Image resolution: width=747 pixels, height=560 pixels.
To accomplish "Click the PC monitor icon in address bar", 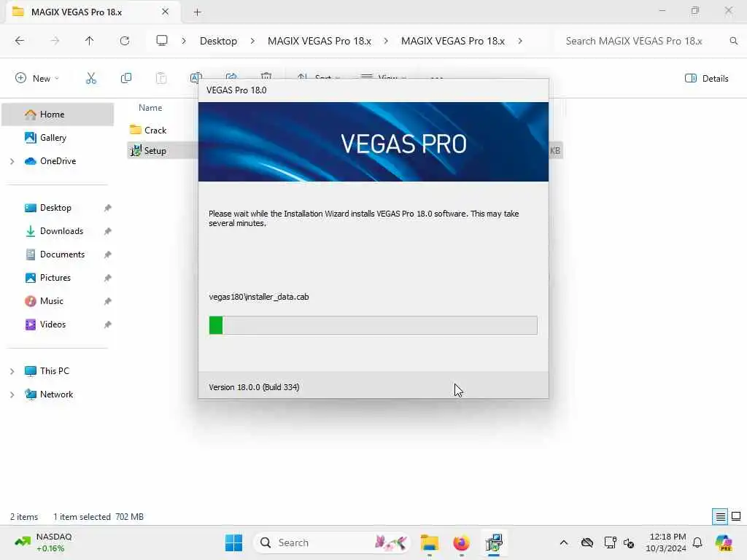I will pos(162,41).
